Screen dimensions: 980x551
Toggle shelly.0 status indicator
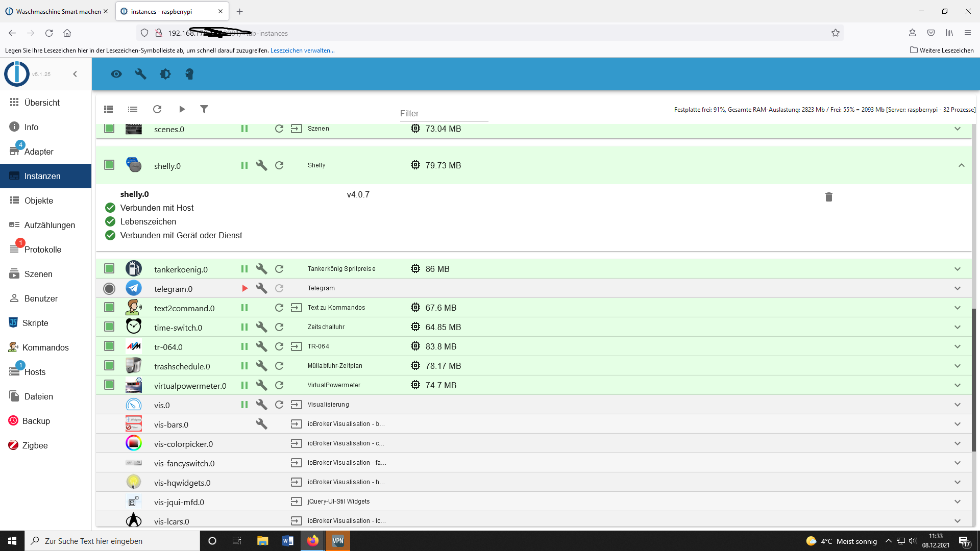click(x=109, y=165)
